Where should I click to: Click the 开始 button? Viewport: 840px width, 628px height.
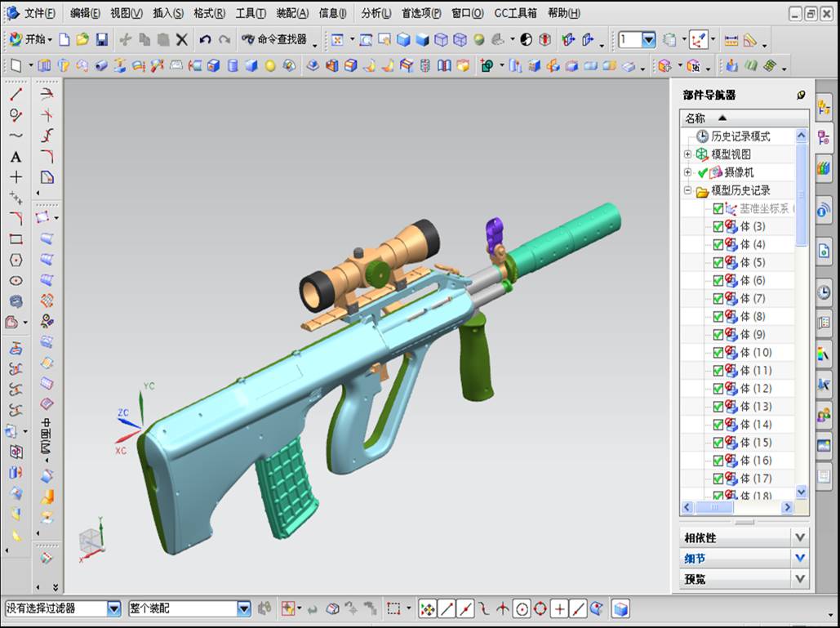pyautogui.click(x=30, y=39)
